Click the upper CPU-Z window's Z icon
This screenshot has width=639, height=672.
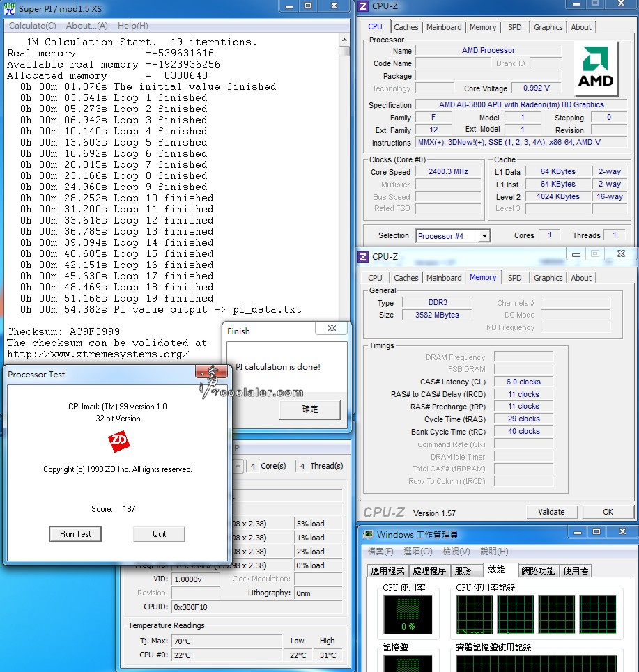[363, 6]
